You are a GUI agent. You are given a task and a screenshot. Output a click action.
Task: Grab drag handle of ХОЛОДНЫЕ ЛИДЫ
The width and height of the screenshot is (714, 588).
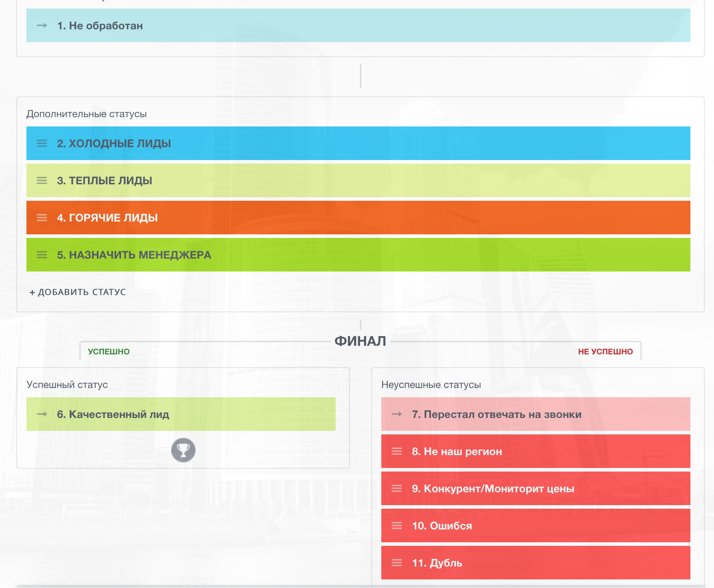tap(42, 143)
